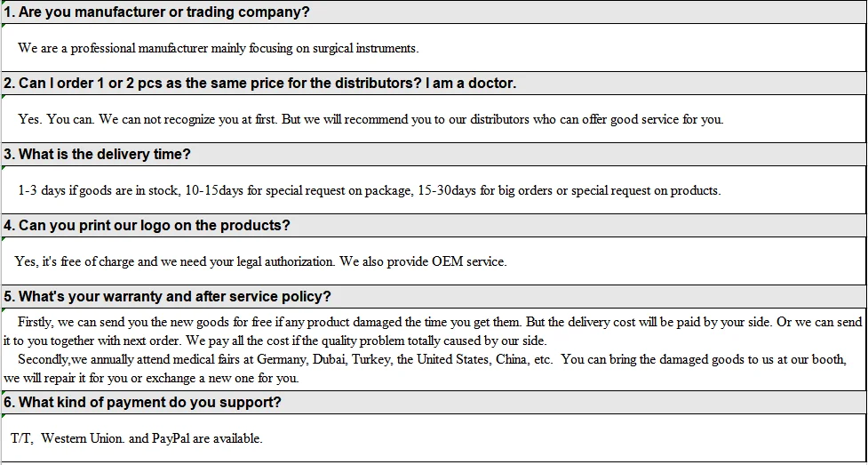Click the 1-3 days delivery answer

pos(369,190)
